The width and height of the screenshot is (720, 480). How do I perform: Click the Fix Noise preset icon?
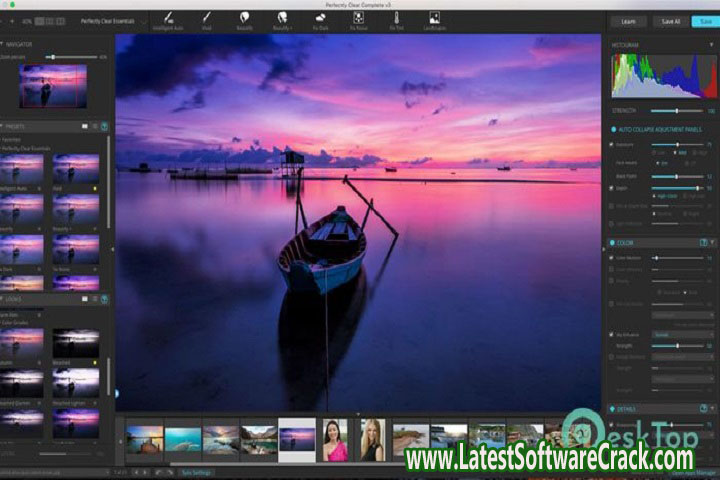(x=359, y=18)
